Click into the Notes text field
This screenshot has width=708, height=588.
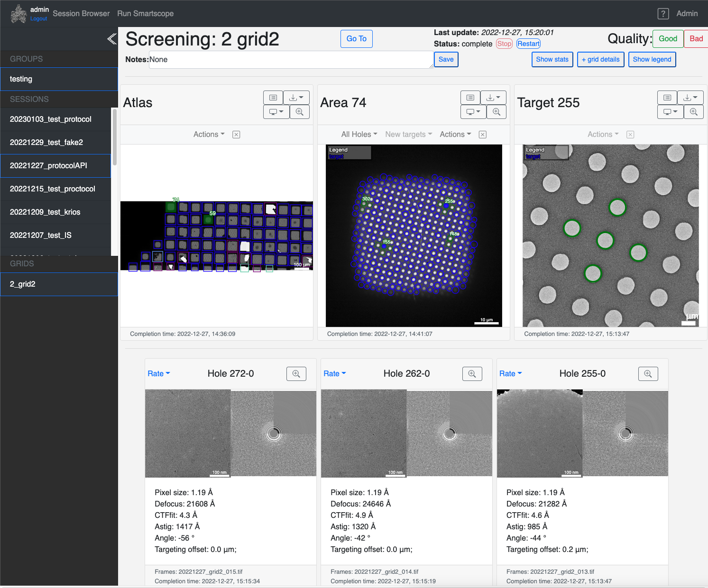(x=291, y=60)
